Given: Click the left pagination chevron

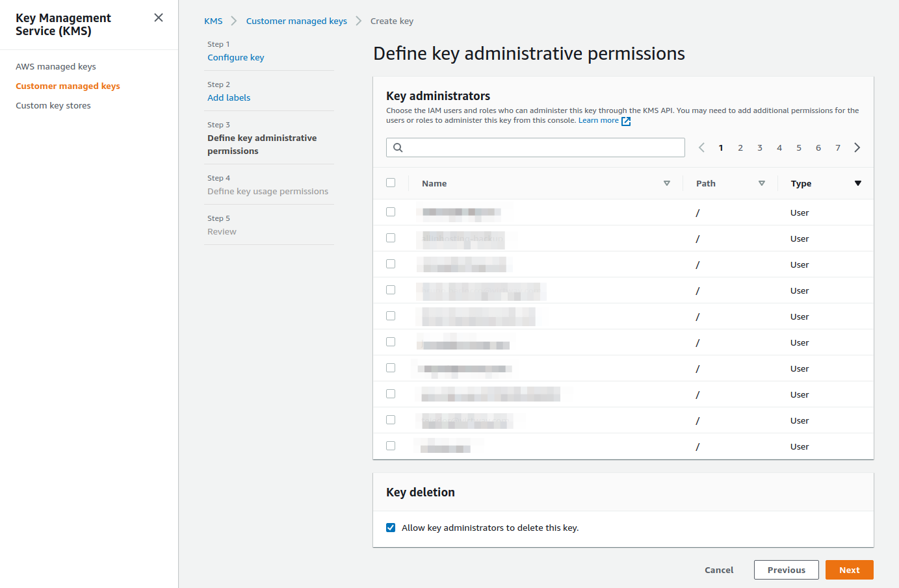Looking at the screenshot, I should tap(701, 147).
